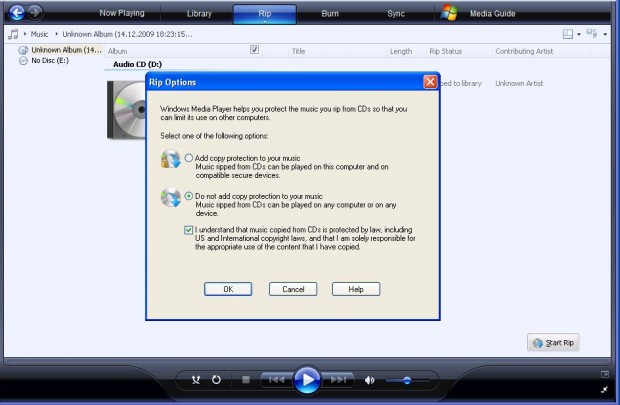Click the forward navigation arrow
The width and height of the screenshot is (620, 405).
point(35,12)
